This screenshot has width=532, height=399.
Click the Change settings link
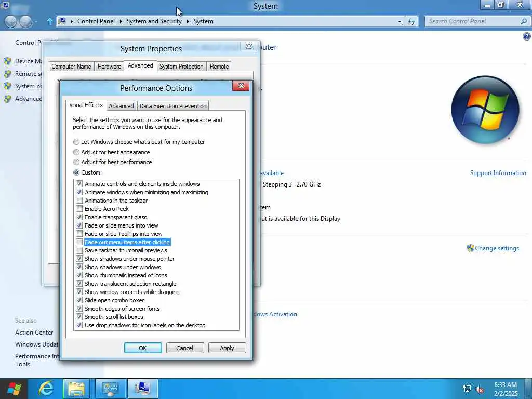tap(497, 248)
